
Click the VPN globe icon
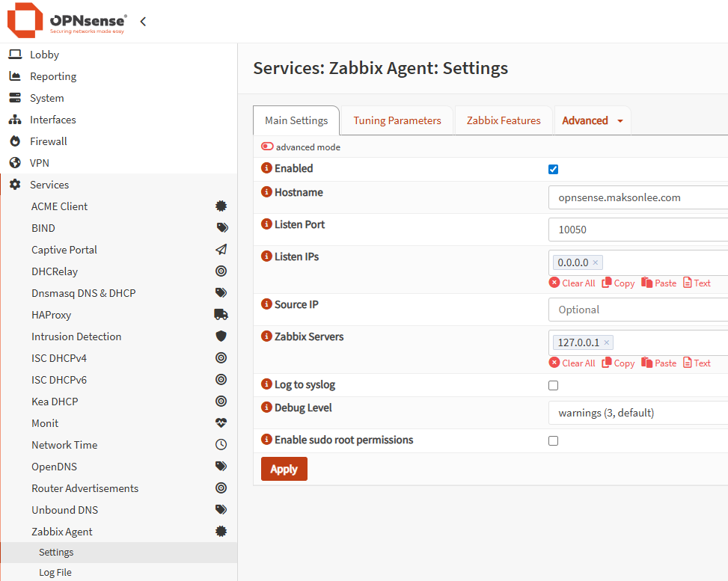point(15,163)
